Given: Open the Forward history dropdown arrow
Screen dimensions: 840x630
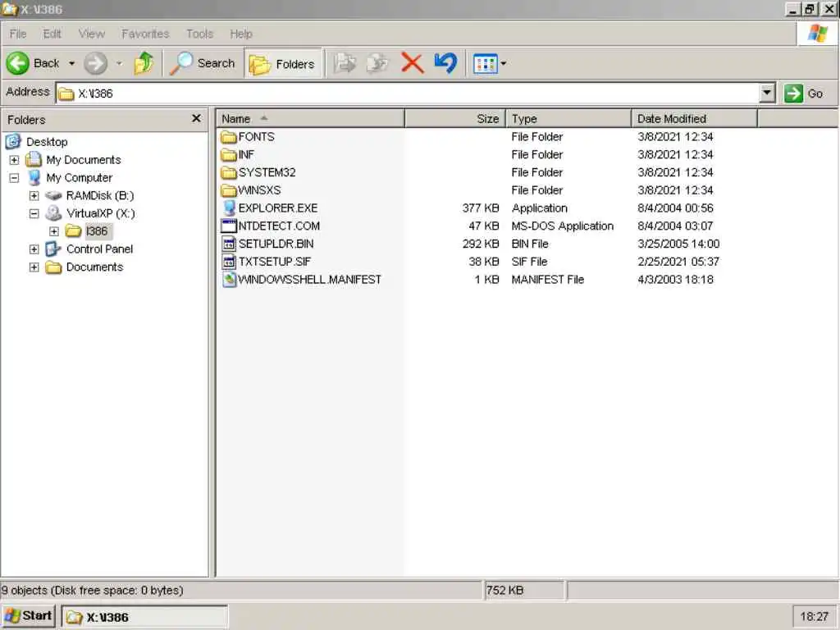Looking at the screenshot, I should [119, 63].
